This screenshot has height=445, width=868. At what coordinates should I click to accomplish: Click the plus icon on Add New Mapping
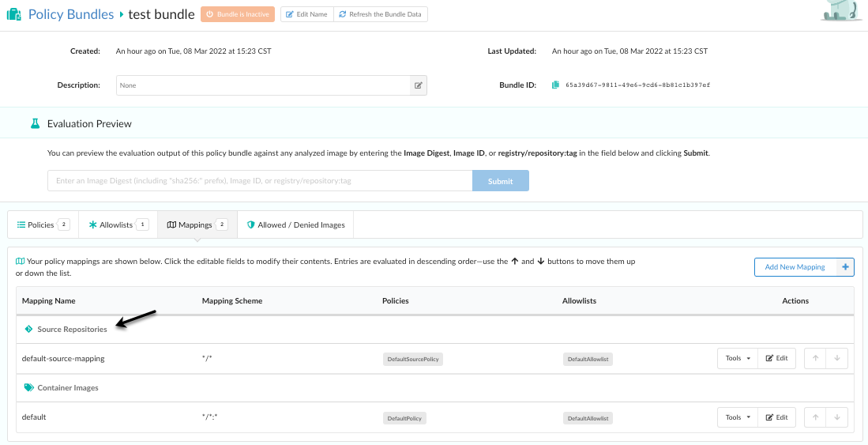pyautogui.click(x=845, y=267)
